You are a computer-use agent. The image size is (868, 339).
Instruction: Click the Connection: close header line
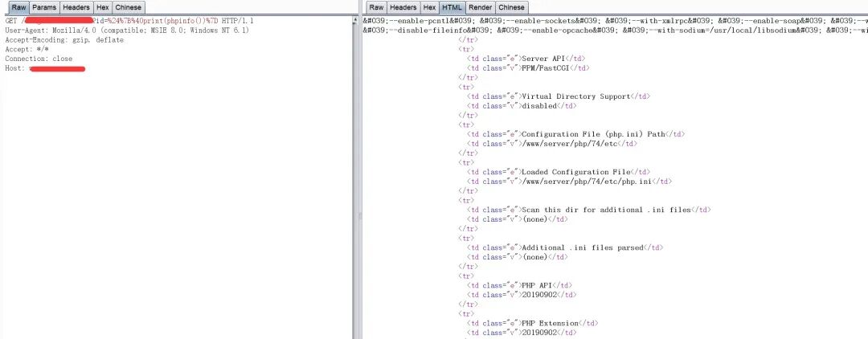pos(39,59)
